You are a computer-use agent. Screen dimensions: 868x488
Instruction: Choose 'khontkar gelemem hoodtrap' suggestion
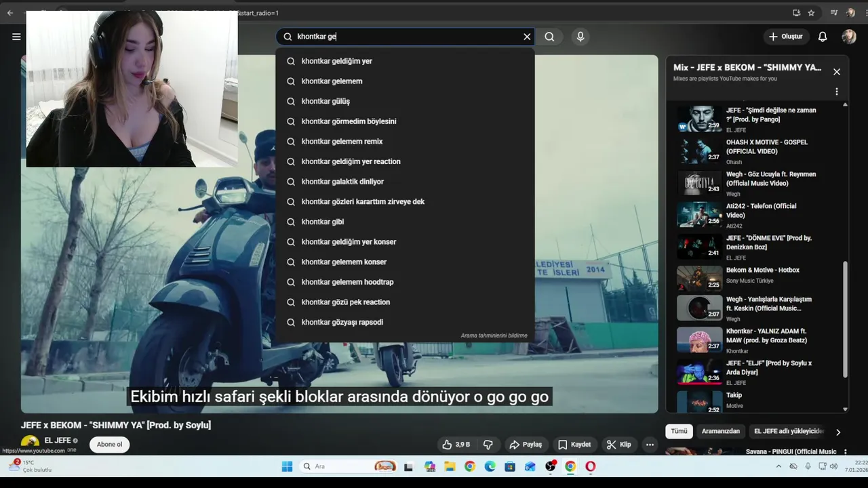point(405,282)
